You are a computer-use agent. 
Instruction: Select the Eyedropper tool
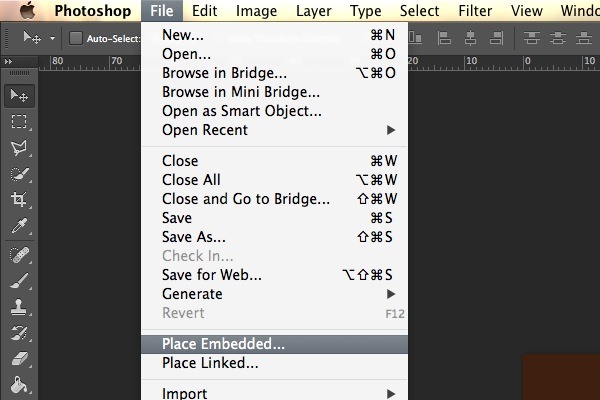[x=19, y=226]
